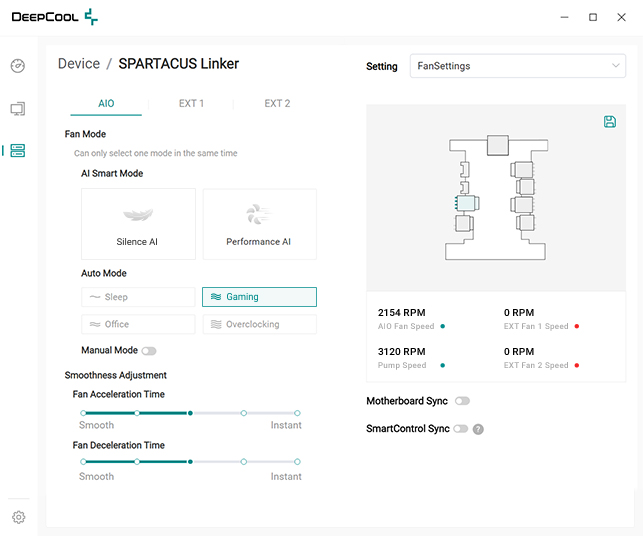Choose the Overclocking auto mode
The width and height of the screenshot is (643, 536).
(259, 324)
